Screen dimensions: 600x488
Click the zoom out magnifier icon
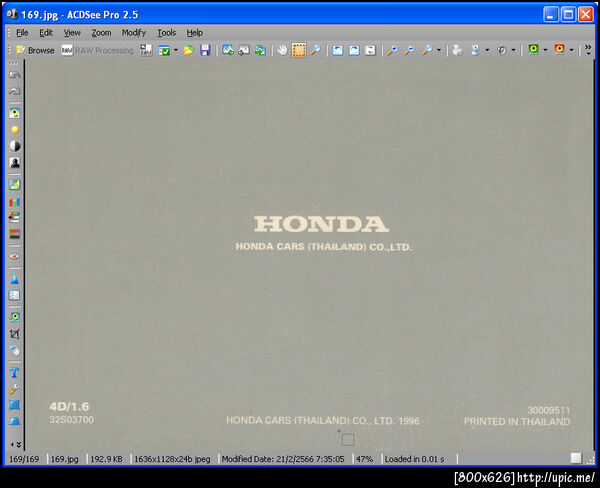click(409, 50)
